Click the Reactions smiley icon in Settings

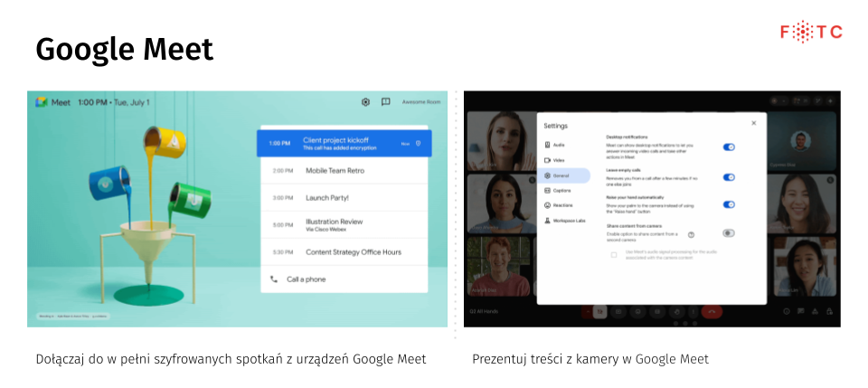[x=547, y=205]
